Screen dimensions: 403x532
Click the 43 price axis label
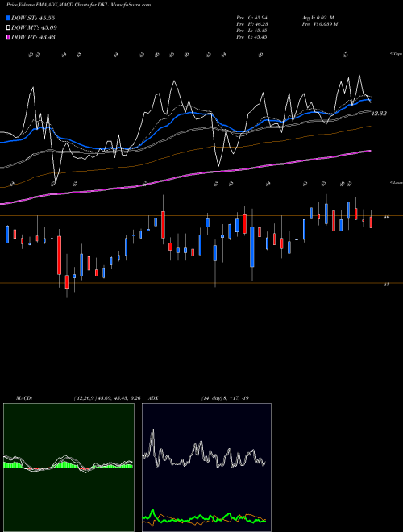pos(386,285)
